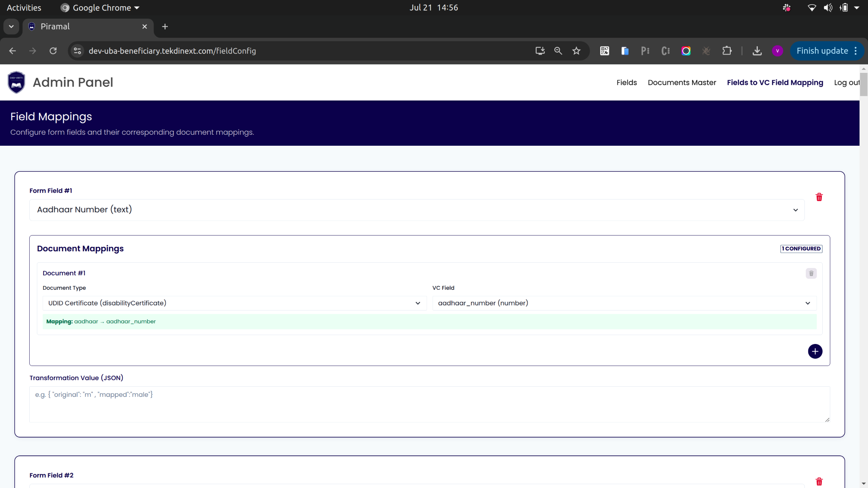Click the zoom magnifier icon in the address bar
868x488 pixels.
(558, 51)
